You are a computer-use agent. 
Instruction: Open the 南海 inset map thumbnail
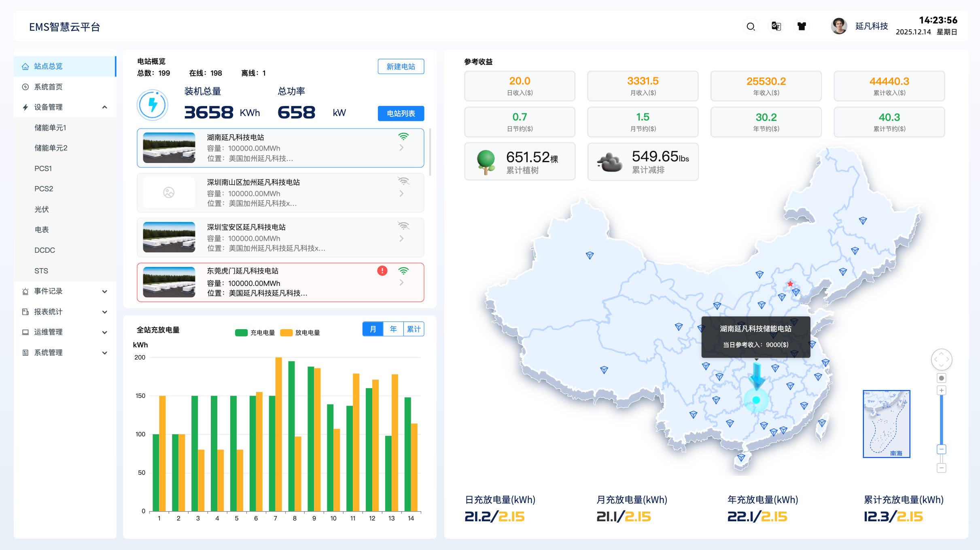click(886, 424)
